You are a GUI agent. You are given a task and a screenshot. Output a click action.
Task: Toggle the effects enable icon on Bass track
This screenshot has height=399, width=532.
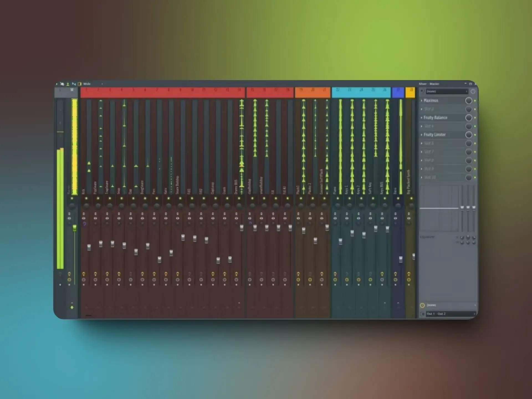click(x=395, y=274)
